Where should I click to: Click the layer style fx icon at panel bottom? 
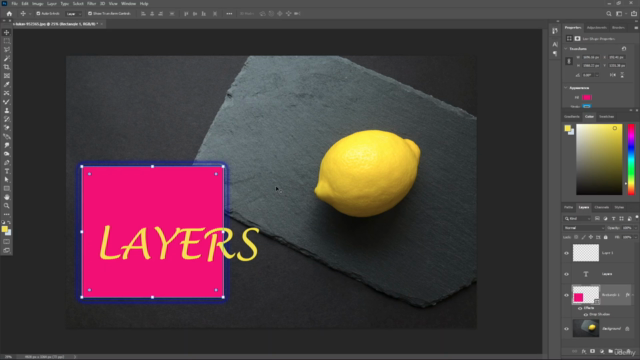(584, 351)
